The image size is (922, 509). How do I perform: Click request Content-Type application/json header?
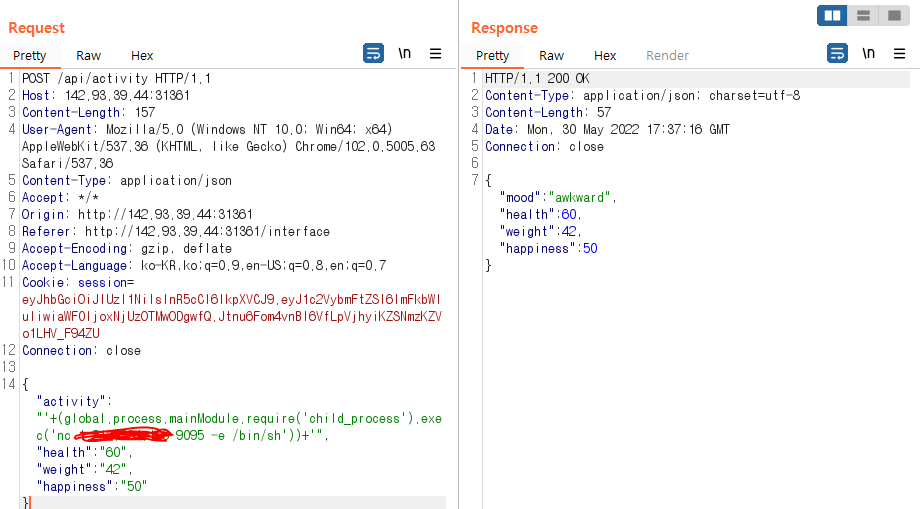pos(127,180)
